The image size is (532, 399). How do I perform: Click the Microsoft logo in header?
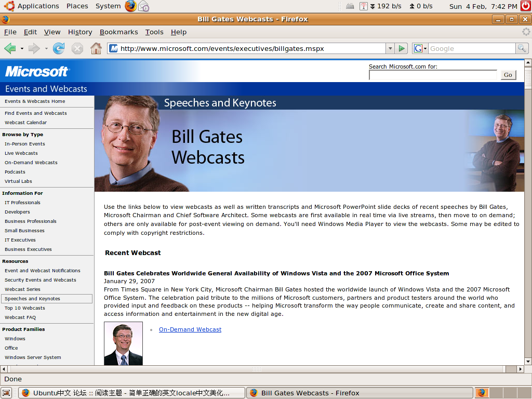pyautogui.click(x=37, y=72)
